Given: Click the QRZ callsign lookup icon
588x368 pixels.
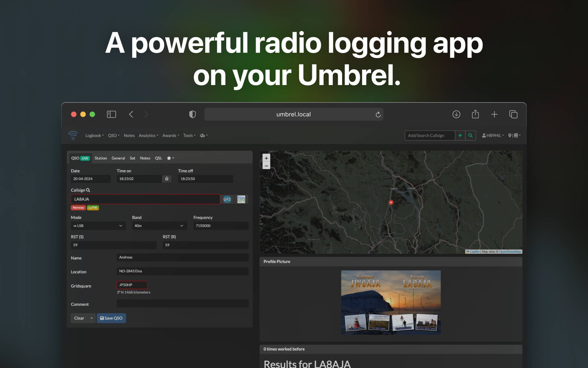Looking at the screenshot, I should [227, 199].
